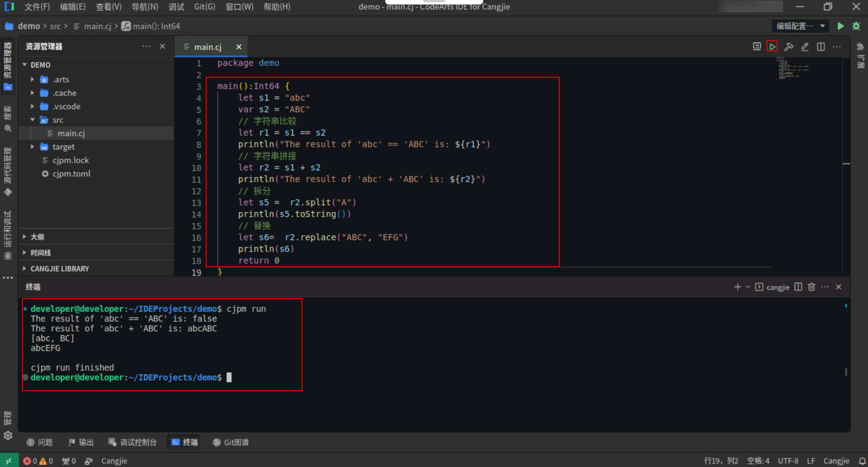
Task: Click the remote connection icon in status bar
Action: click(9, 461)
